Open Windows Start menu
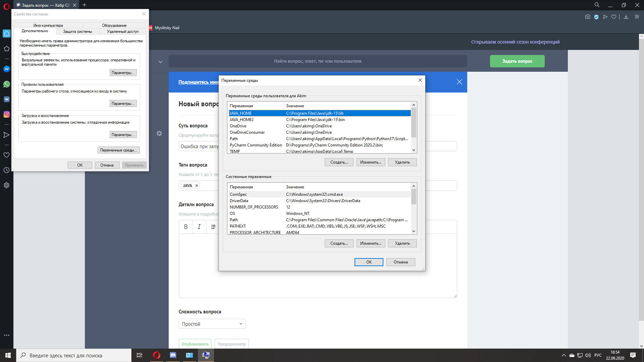644x362 pixels. point(8,355)
